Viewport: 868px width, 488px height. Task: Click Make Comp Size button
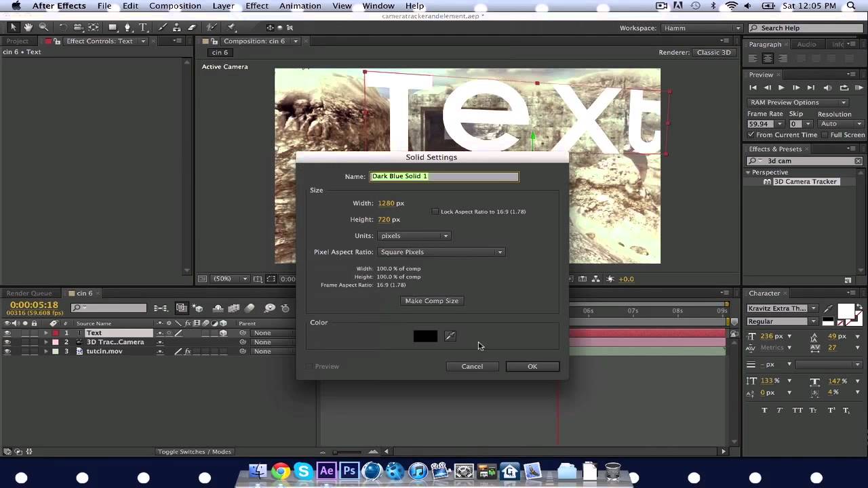click(x=431, y=301)
